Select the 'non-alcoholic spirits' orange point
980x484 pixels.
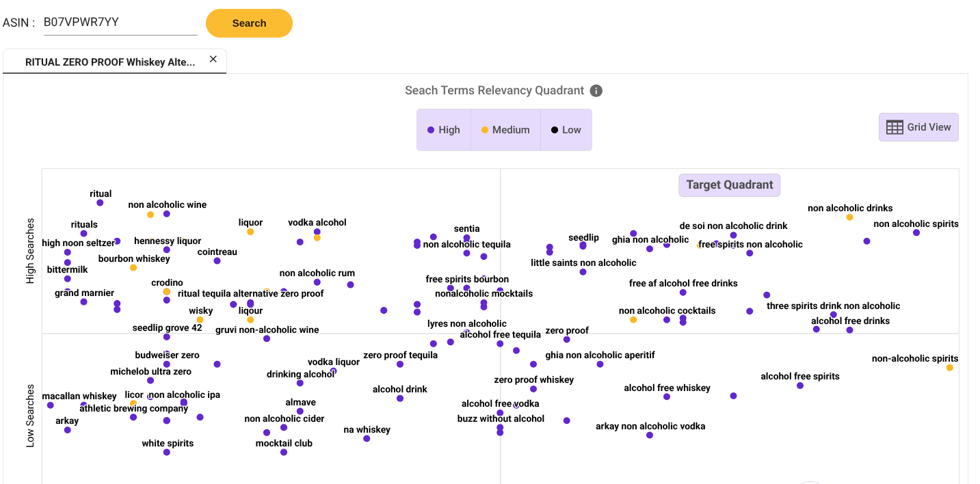coord(950,368)
